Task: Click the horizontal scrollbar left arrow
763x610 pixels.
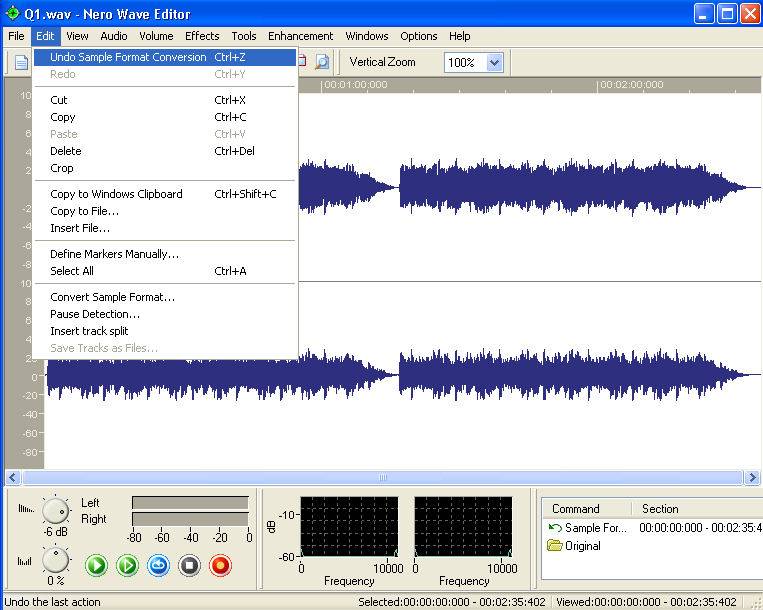Action: click(x=14, y=478)
